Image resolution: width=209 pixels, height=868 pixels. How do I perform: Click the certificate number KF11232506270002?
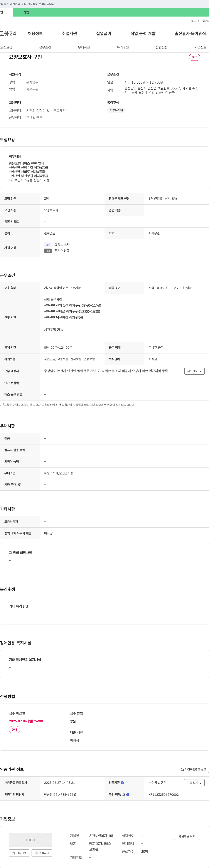[x=163, y=795]
